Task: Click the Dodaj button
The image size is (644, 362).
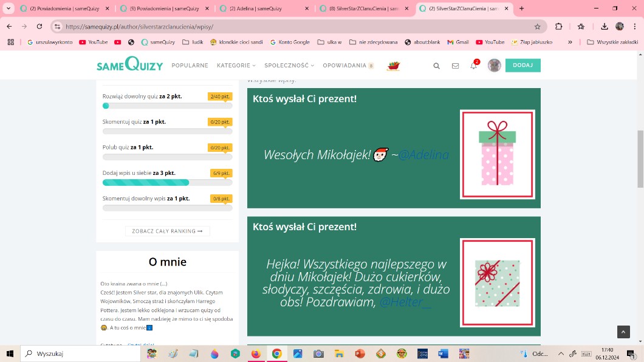Action: (x=522, y=66)
